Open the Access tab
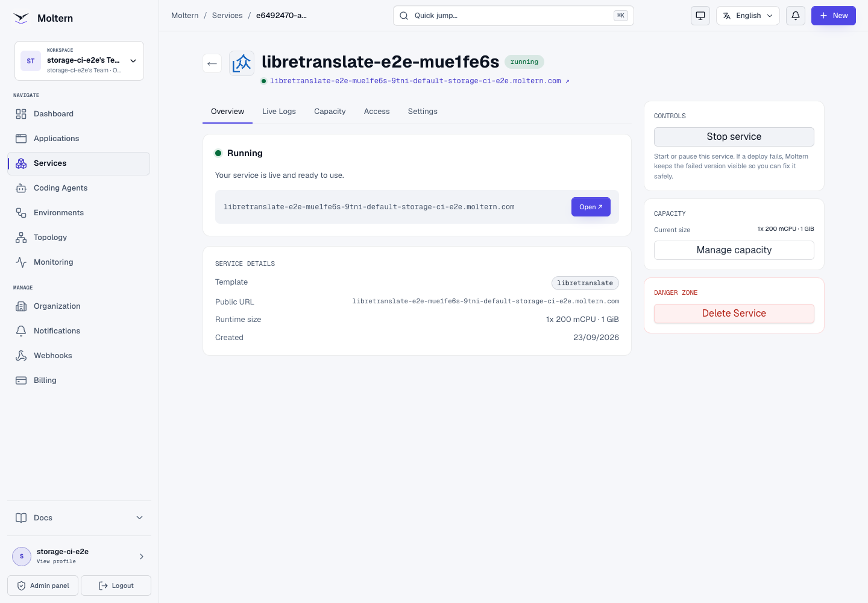Viewport: 868px width, 603px height. (x=377, y=112)
